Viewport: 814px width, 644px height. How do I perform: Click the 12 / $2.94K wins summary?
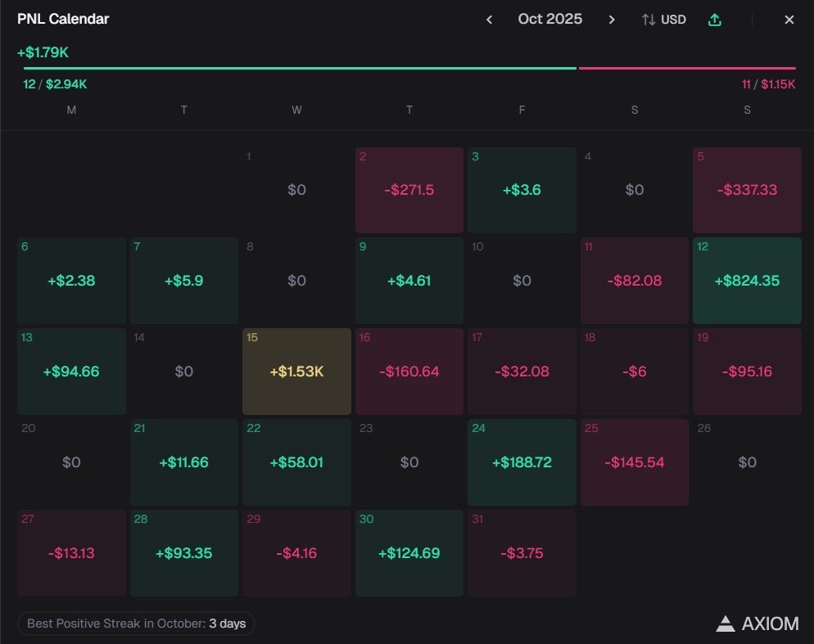pyautogui.click(x=55, y=84)
